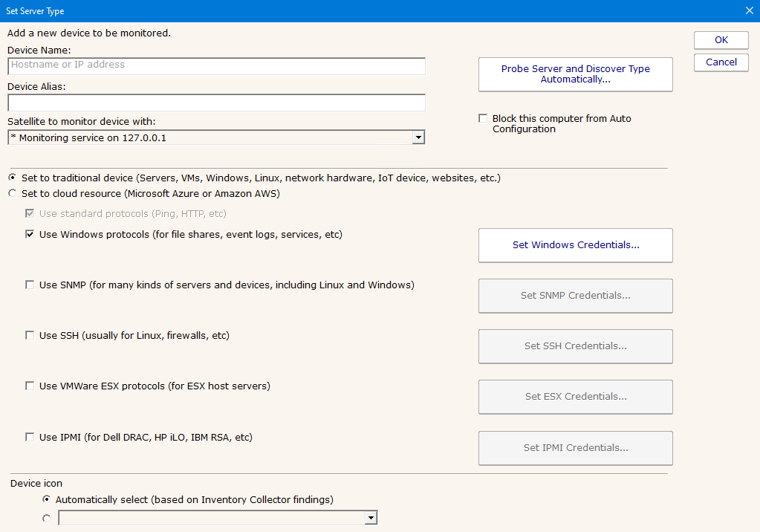The image size is (760, 532).
Task: Click Probe Server and Discover Type Automatically
Action: pos(575,74)
